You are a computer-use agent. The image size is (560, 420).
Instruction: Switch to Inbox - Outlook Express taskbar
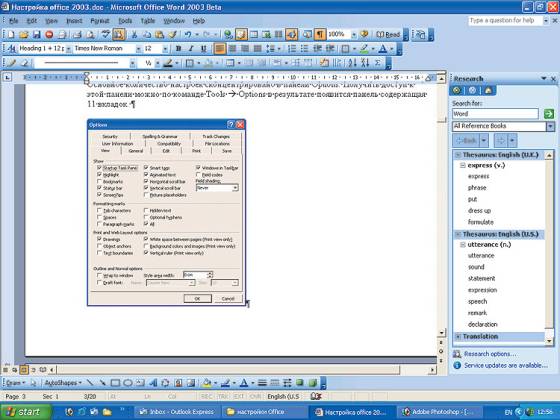(x=176, y=412)
